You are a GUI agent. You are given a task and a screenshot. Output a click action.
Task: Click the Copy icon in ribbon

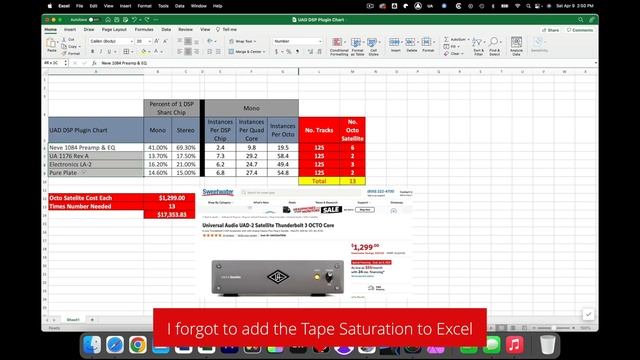64,47
